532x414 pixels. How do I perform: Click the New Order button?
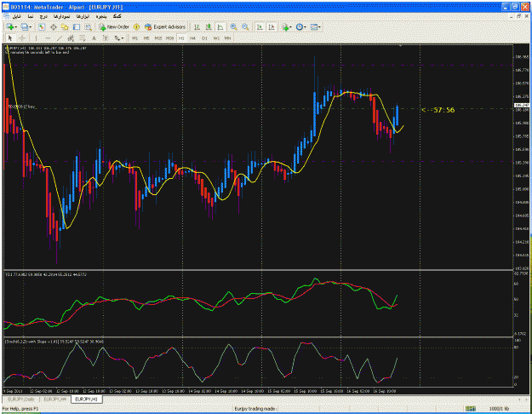click(x=114, y=26)
